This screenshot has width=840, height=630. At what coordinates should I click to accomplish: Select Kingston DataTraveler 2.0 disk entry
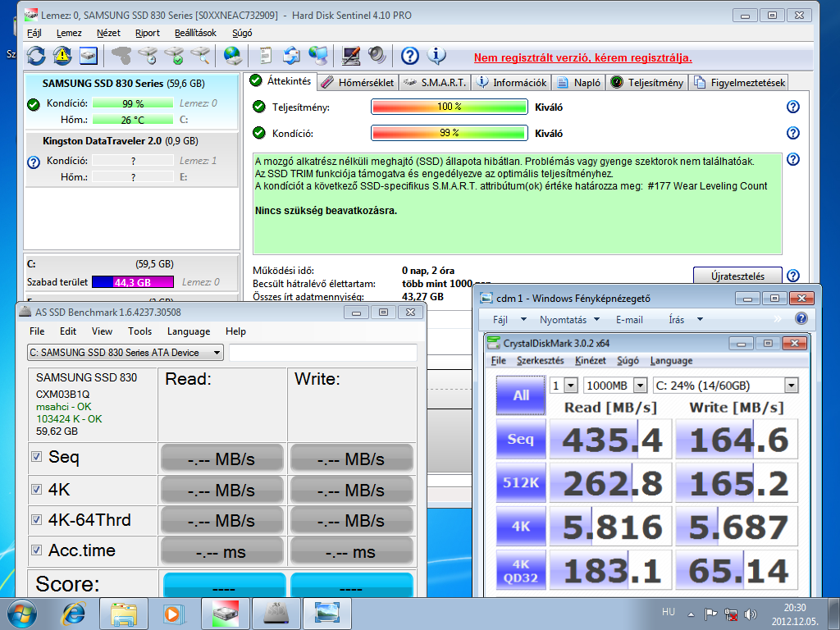point(131,159)
